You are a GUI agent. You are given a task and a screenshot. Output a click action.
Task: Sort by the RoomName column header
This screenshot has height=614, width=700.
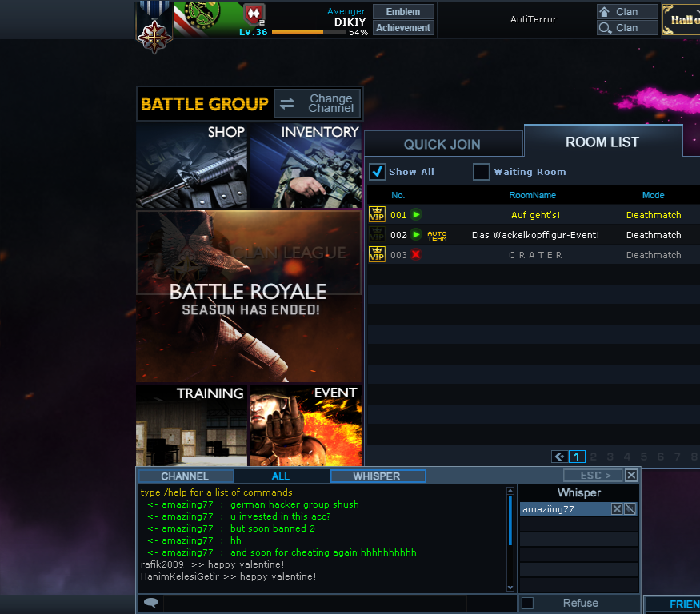click(532, 195)
